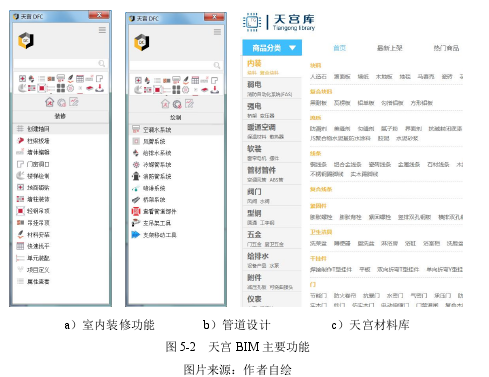
Task: Switch to the 最新上架 tab
Action: (x=390, y=48)
